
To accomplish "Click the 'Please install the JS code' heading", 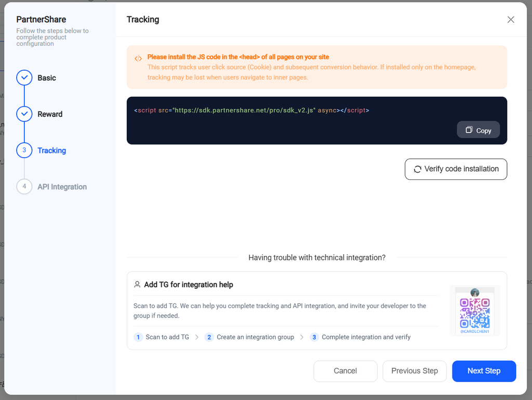I will (x=238, y=57).
